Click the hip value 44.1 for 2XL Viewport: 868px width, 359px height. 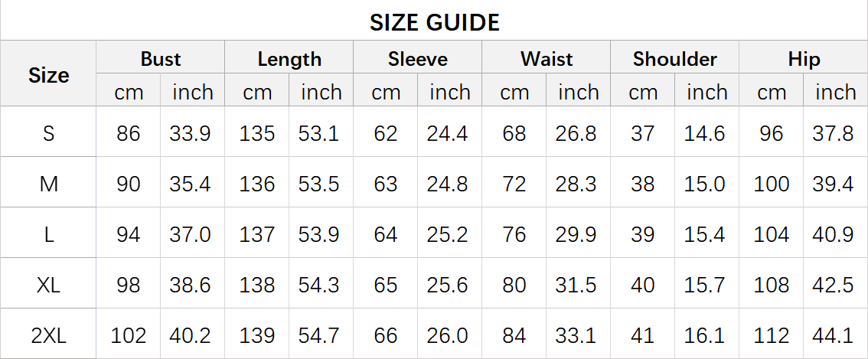pyautogui.click(x=833, y=335)
